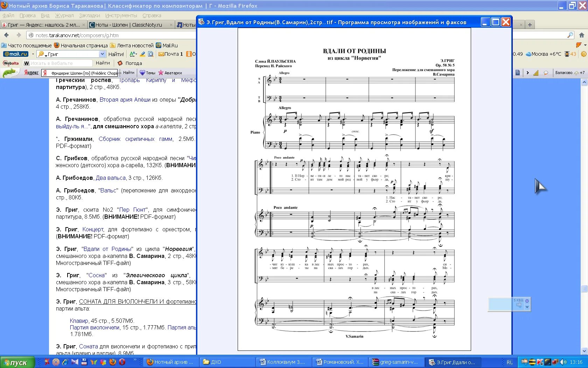588x368 pixels.
Task: Switch to ДХО folder taskbar button
Action: (227, 362)
